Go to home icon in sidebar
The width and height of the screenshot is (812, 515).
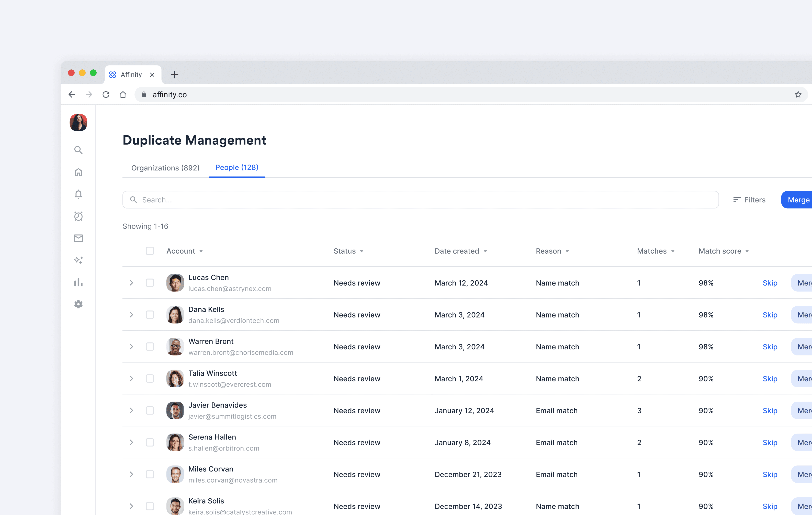coord(78,172)
